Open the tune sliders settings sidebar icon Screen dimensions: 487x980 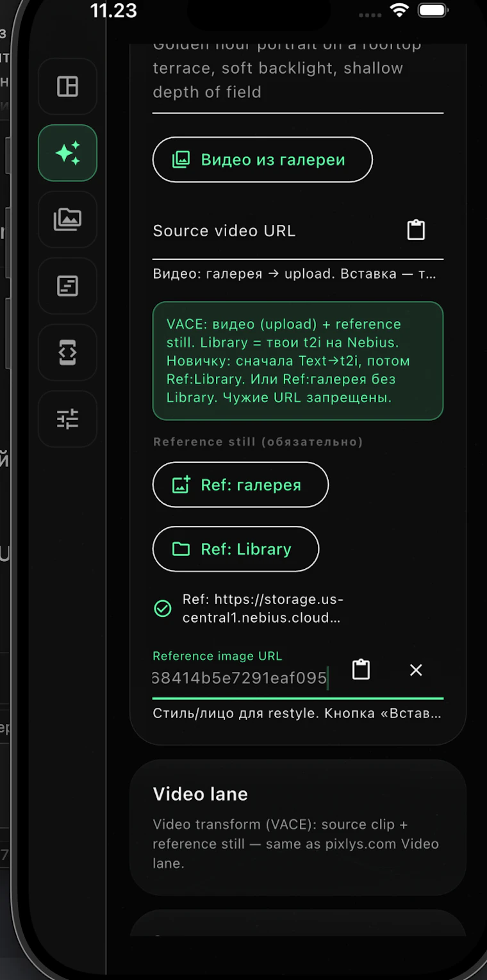tap(67, 420)
